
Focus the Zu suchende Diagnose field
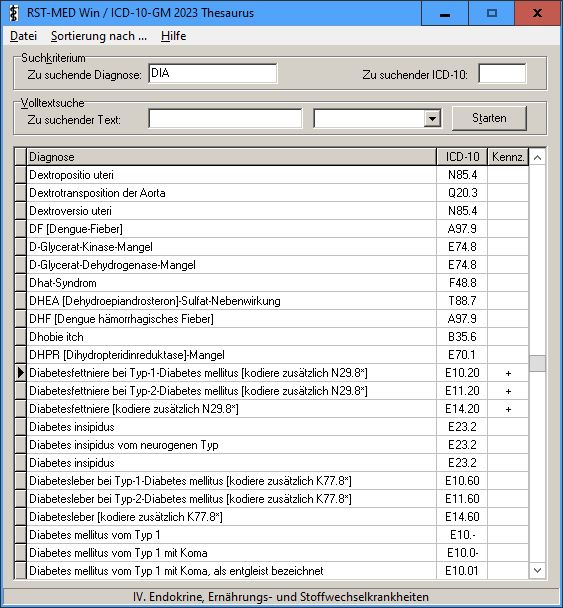tap(213, 73)
